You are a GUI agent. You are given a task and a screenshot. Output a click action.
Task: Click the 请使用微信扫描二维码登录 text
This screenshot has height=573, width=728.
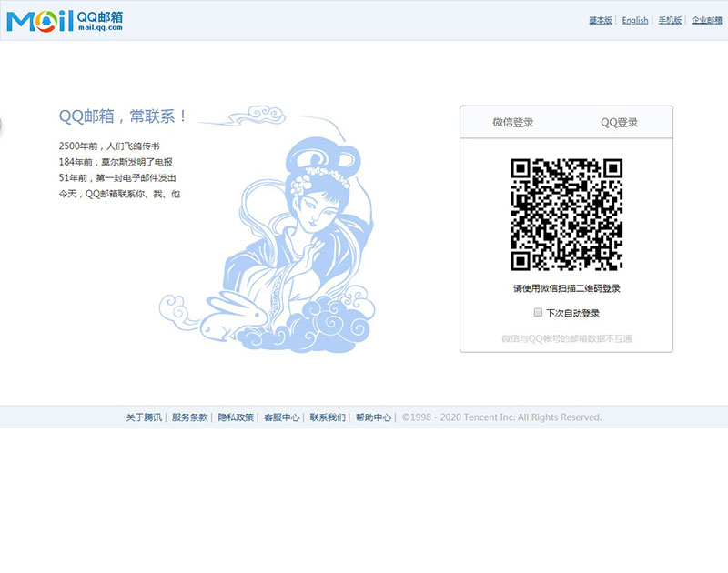pyautogui.click(x=566, y=288)
